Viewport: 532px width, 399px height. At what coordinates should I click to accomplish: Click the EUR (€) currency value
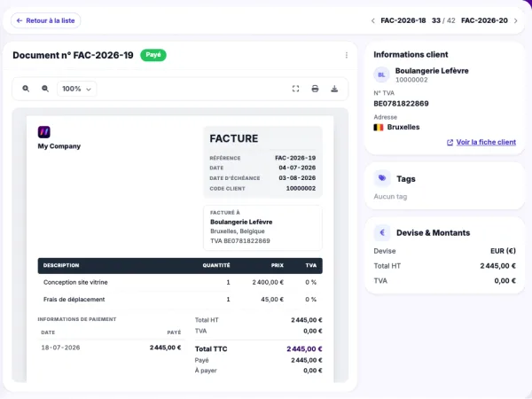503,251
